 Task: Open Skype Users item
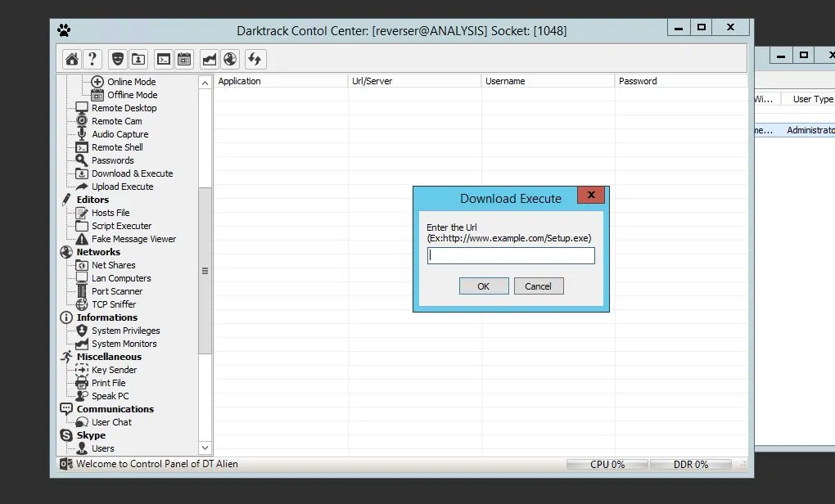coord(103,448)
